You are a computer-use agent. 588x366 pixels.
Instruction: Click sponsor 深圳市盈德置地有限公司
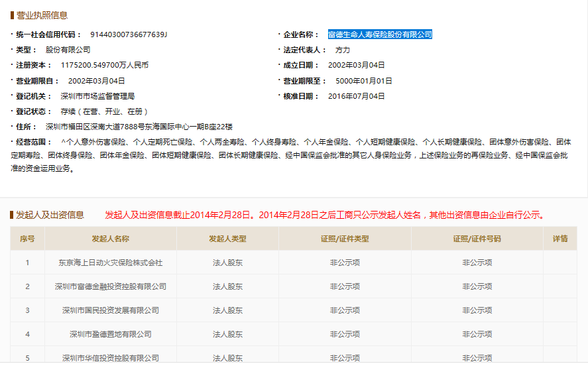111,334
